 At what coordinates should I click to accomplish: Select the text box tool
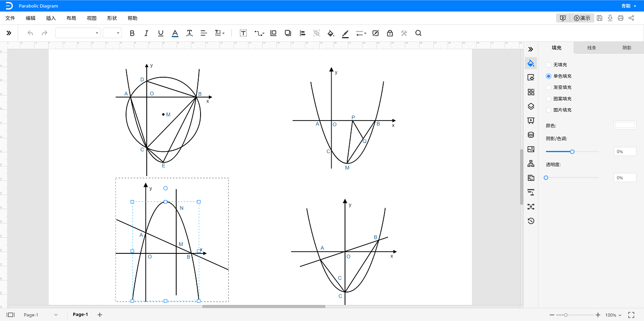pos(243,33)
